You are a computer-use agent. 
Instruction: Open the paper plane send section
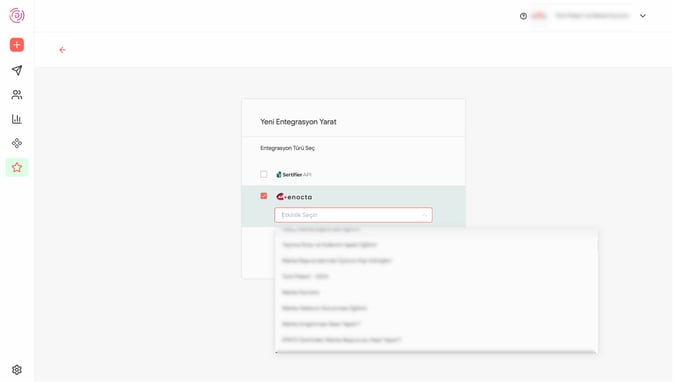point(17,70)
